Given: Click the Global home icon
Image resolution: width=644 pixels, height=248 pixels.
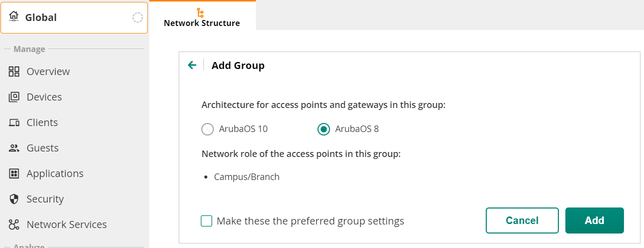Looking at the screenshot, I should (14, 17).
